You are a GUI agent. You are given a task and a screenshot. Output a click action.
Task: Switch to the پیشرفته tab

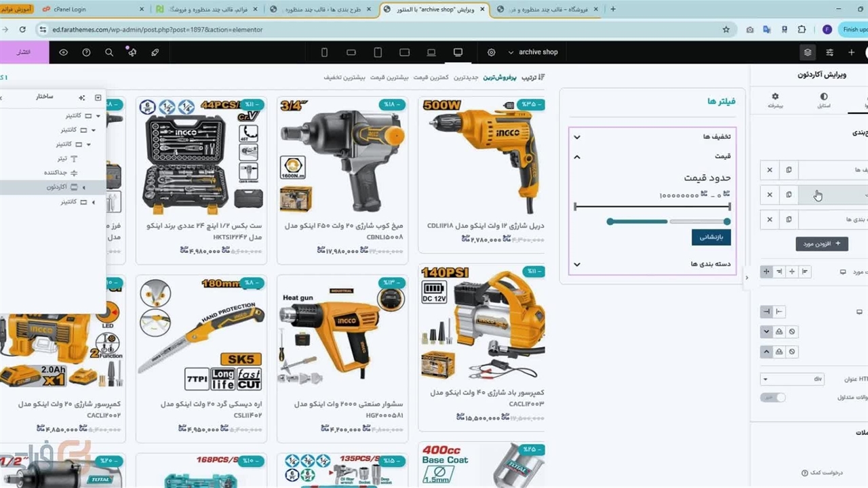[x=775, y=101]
